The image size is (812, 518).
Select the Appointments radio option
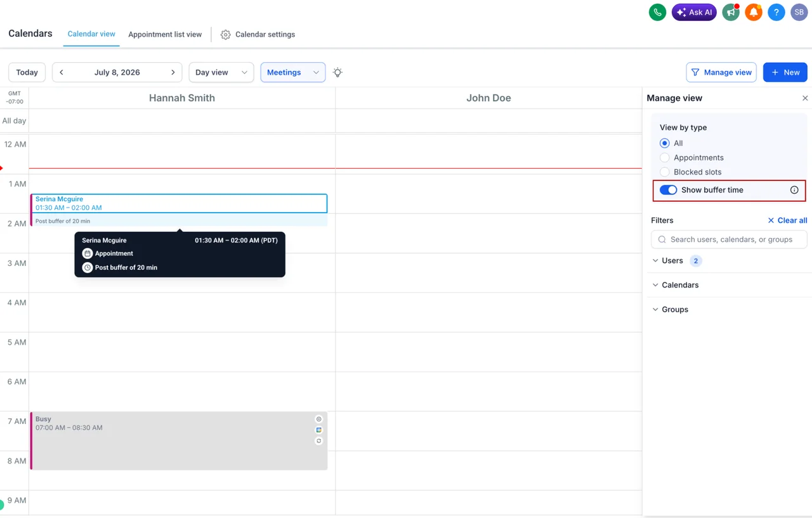coord(664,157)
